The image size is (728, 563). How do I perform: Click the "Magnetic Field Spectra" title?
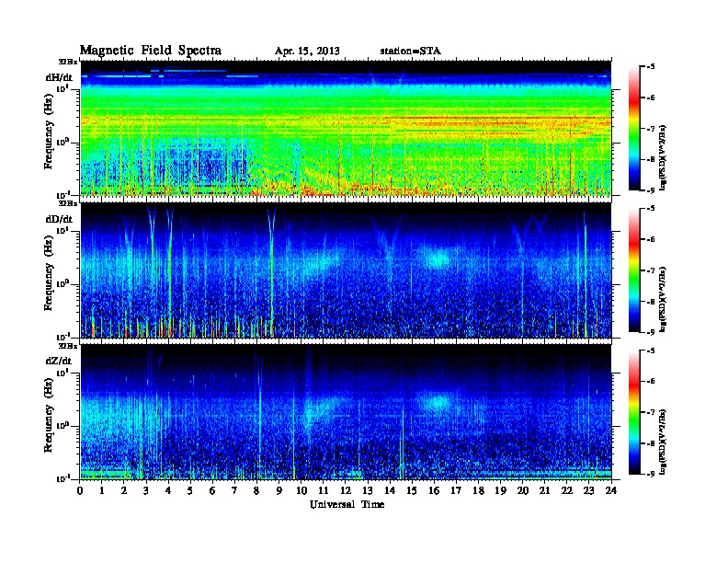click(151, 51)
